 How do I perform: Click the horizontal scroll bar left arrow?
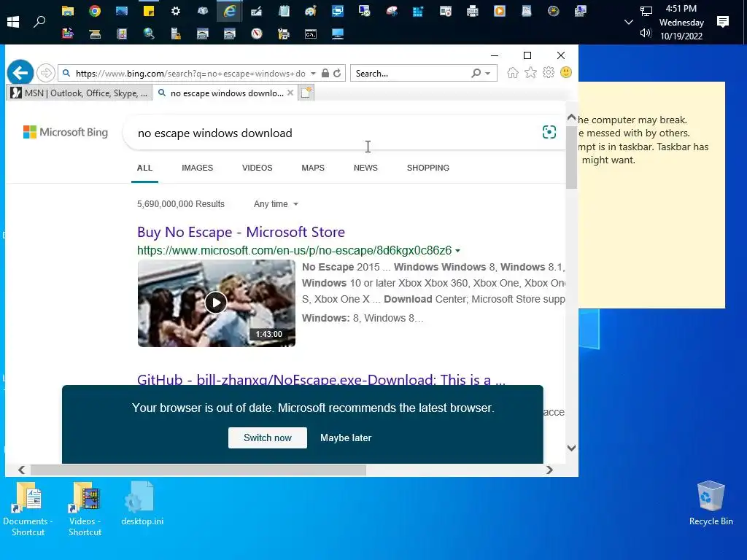tap(21, 470)
